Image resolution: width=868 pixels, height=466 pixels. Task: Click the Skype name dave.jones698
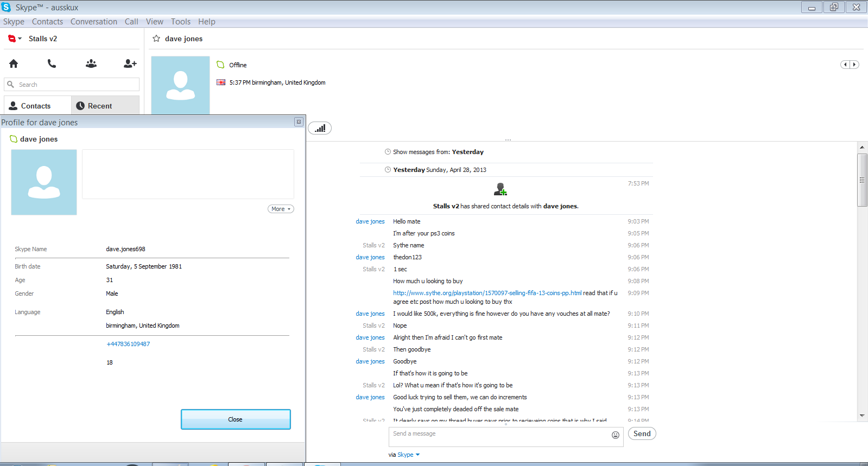[125, 249]
